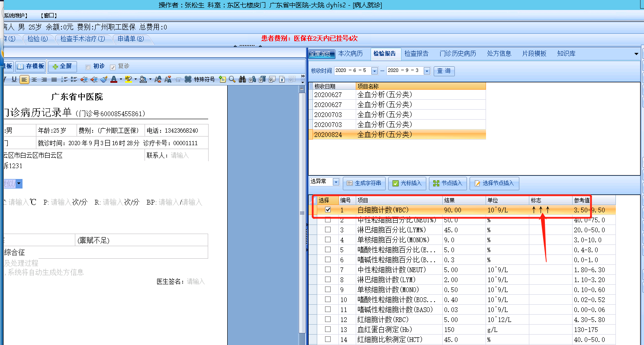Click the magnifying glass search icon
This screenshot has height=345, width=644.
tap(232, 79)
